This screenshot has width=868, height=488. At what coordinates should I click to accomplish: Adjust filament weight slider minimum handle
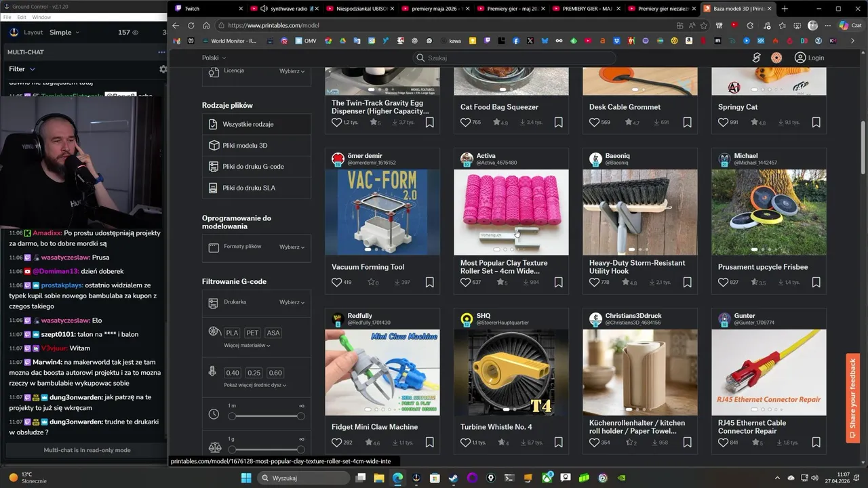(x=232, y=449)
